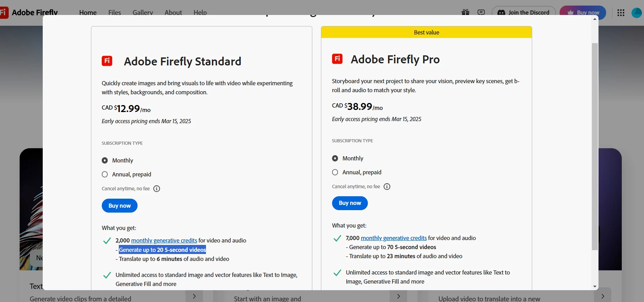Click the chevron arrow on the Text to Video card
The height and width of the screenshot is (302, 644).
(194, 296)
